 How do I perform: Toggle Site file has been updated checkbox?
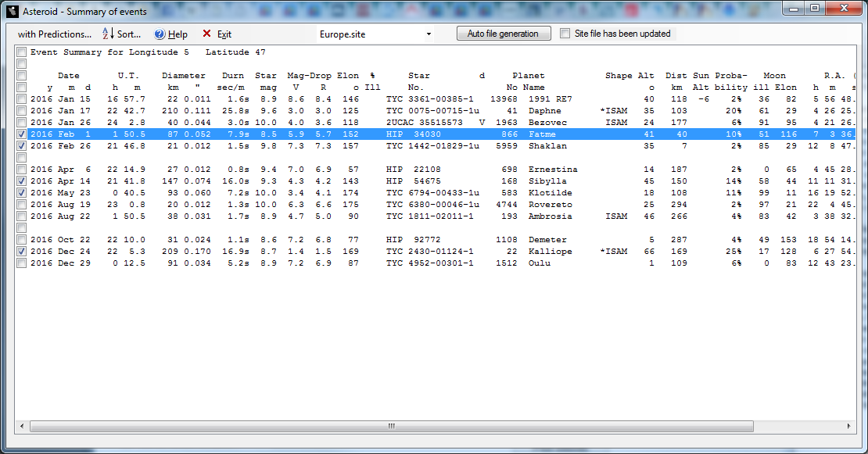coord(565,34)
